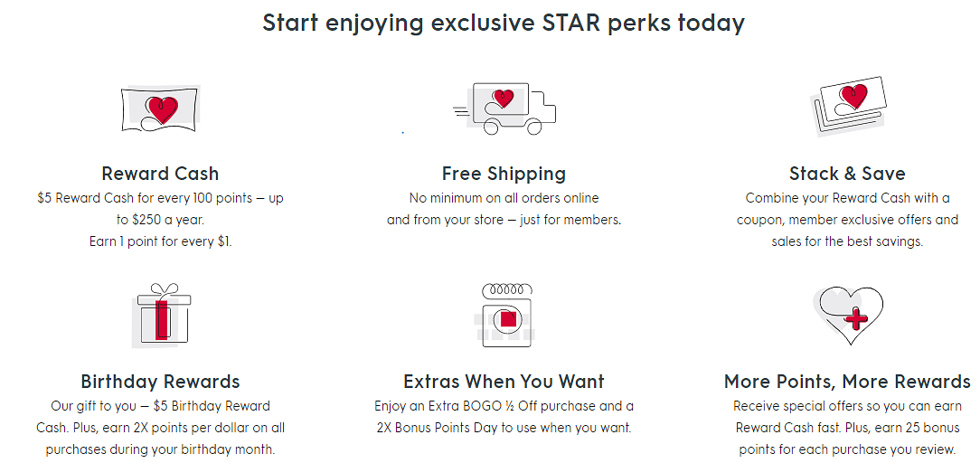Select the Free Shipping heading
The image size is (980, 463).
click(504, 173)
